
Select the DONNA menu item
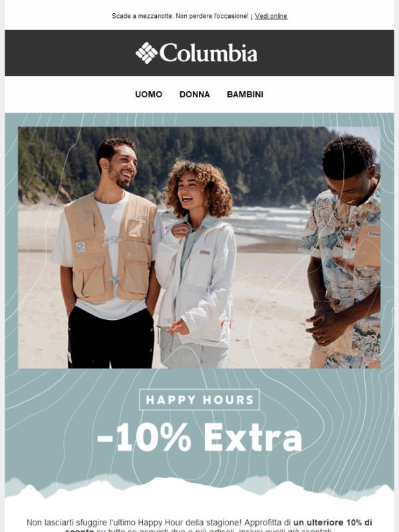coord(194,94)
